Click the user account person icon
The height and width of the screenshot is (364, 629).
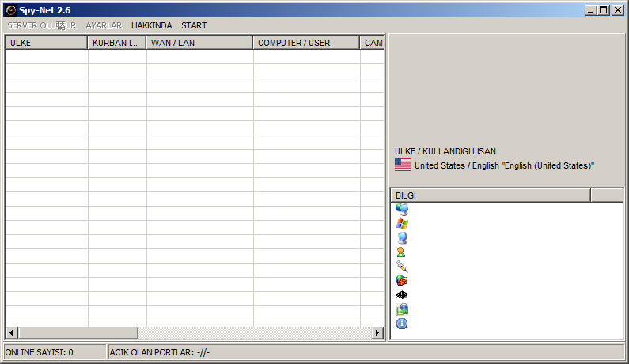coord(402,252)
